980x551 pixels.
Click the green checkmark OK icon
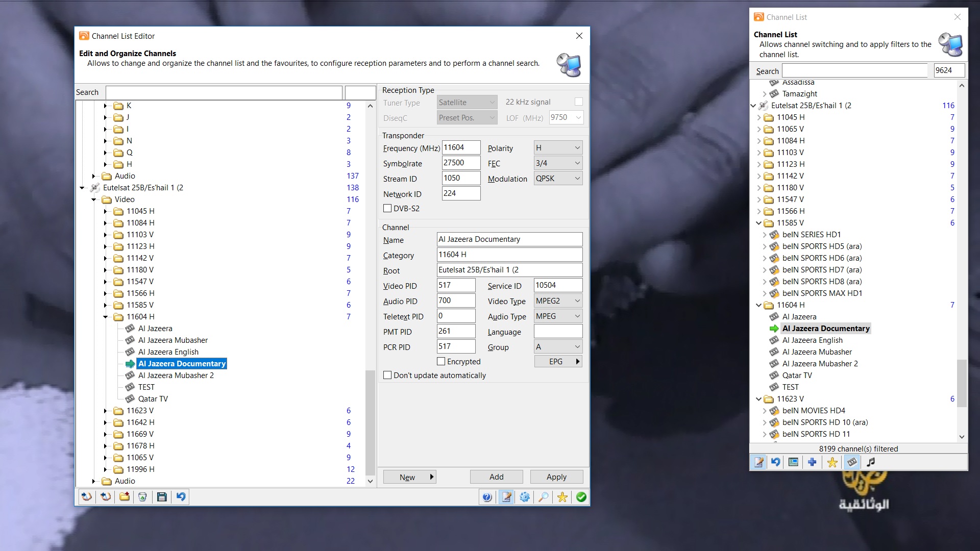[581, 497]
